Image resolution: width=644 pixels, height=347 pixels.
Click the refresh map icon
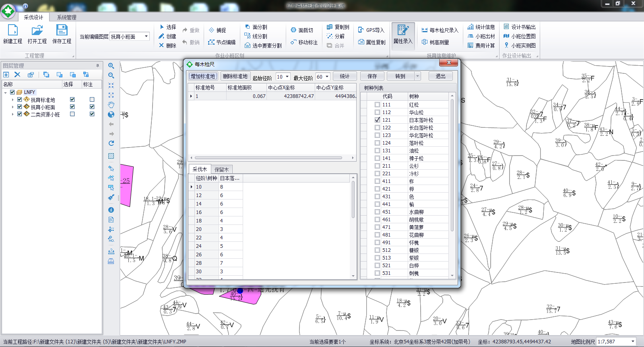pyautogui.click(x=111, y=143)
